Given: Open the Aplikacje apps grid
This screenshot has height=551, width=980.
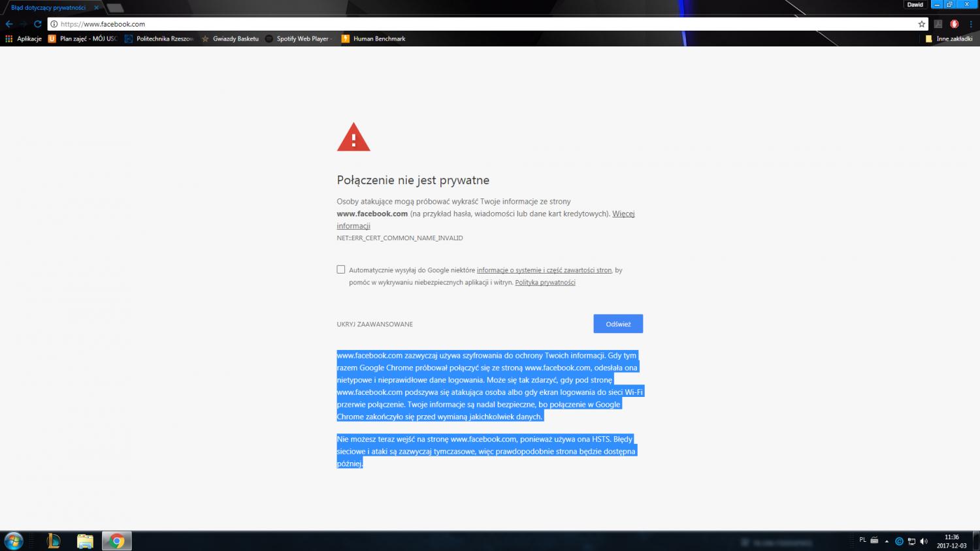Looking at the screenshot, I should pyautogui.click(x=23, y=39).
